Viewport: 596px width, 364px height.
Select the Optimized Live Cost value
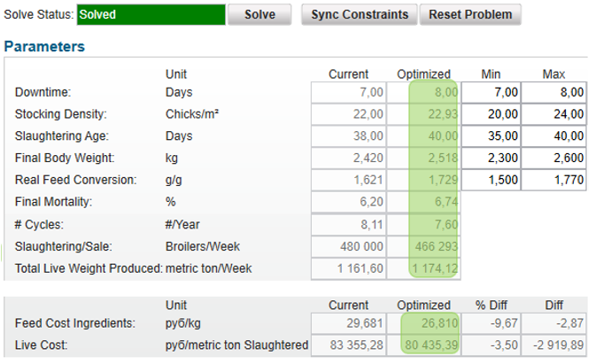coord(424,345)
